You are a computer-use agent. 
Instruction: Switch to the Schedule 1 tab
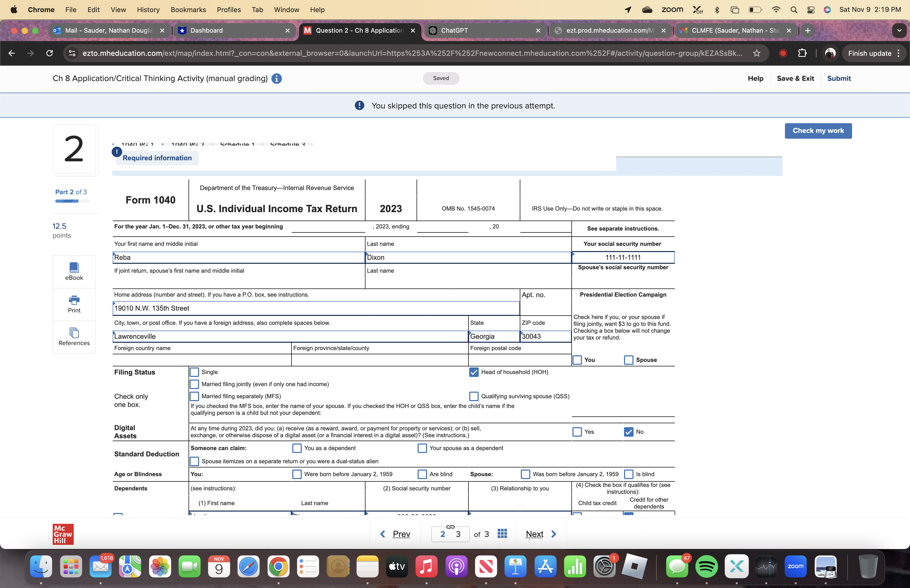(x=237, y=144)
